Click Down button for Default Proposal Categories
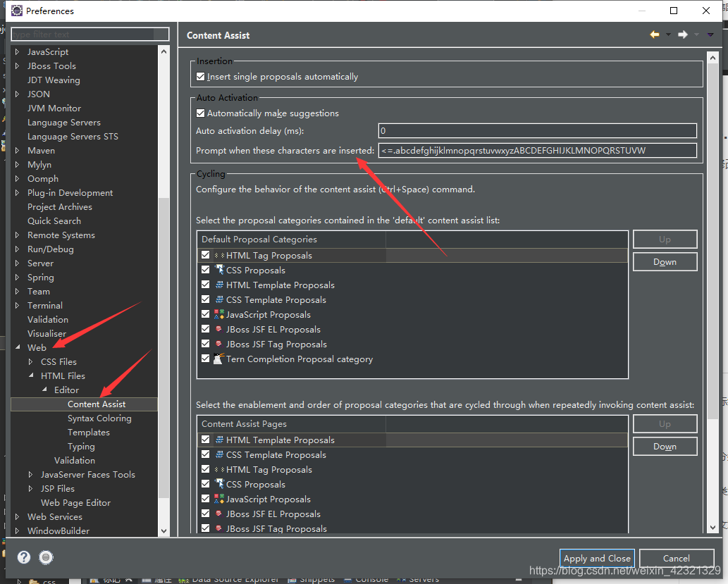728x584 pixels. [665, 262]
